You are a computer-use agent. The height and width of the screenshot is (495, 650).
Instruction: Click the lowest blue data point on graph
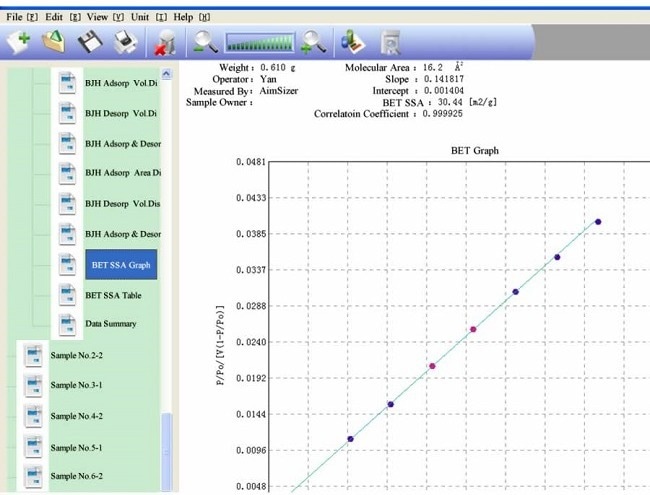[x=350, y=439]
